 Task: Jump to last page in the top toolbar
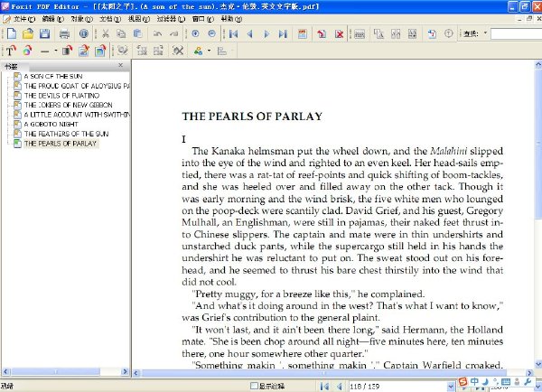pyautogui.click(x=283, y=34)
